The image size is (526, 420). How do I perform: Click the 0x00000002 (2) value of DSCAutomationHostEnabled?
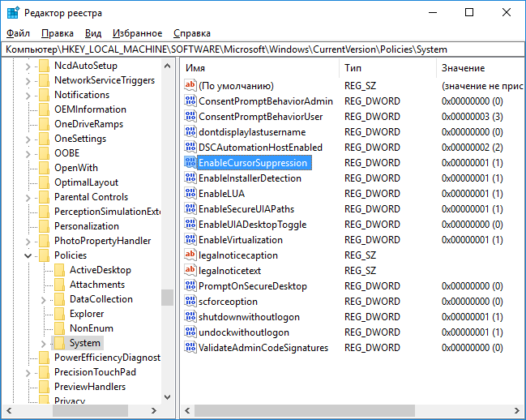pyautogui.click(x=472, y=148)
